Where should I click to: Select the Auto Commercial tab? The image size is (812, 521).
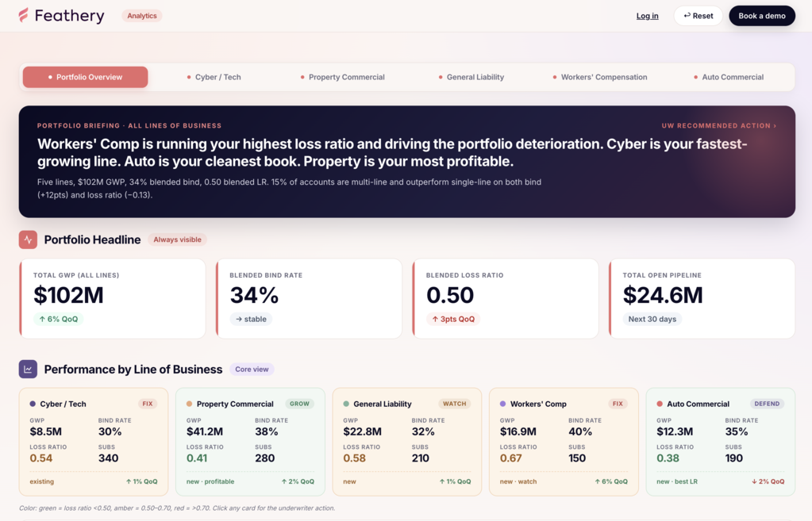(x=729, y=77)
